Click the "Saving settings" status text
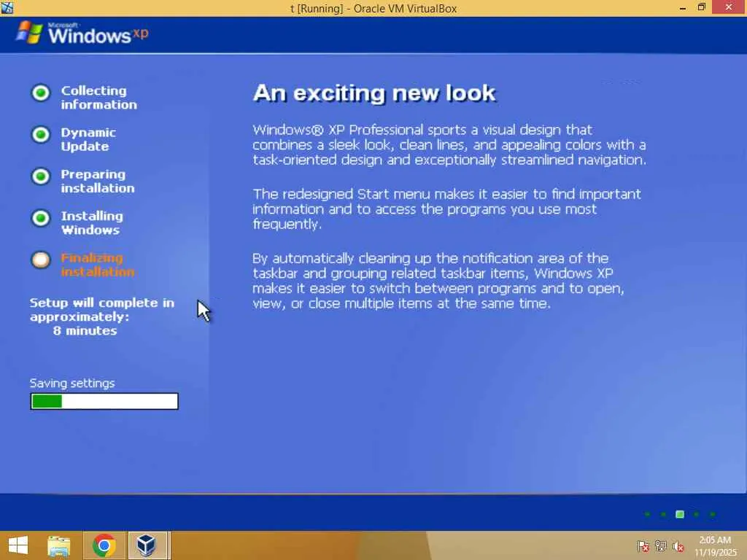 point(72,384)
